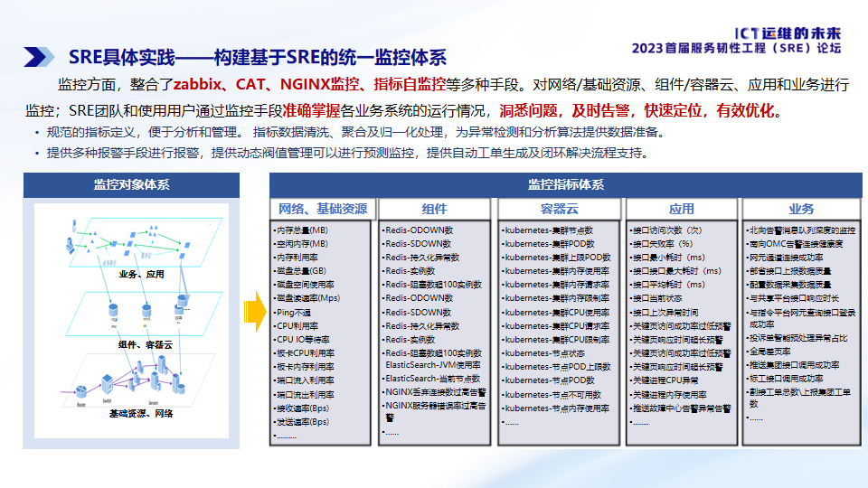The width and height of the screenshot is (868, 488).
Task: Click the 板卡CPU利用率 item
Action: click(x=304, y=353)
